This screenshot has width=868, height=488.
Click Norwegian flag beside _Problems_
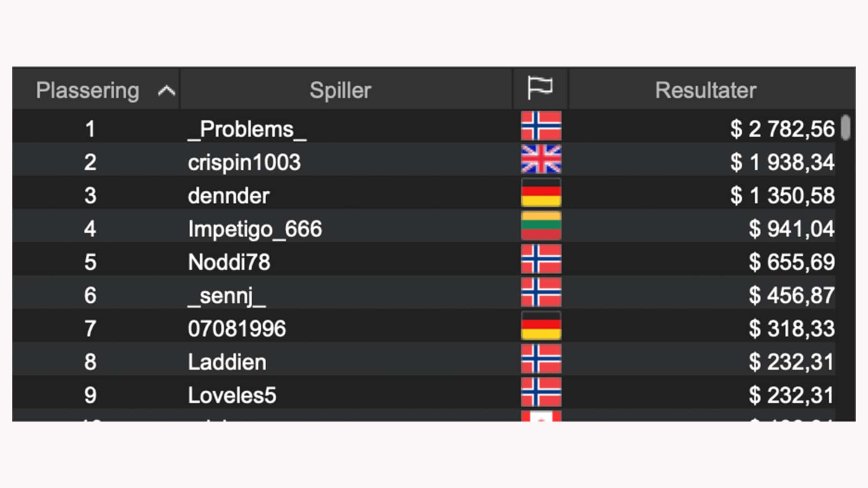541,126
